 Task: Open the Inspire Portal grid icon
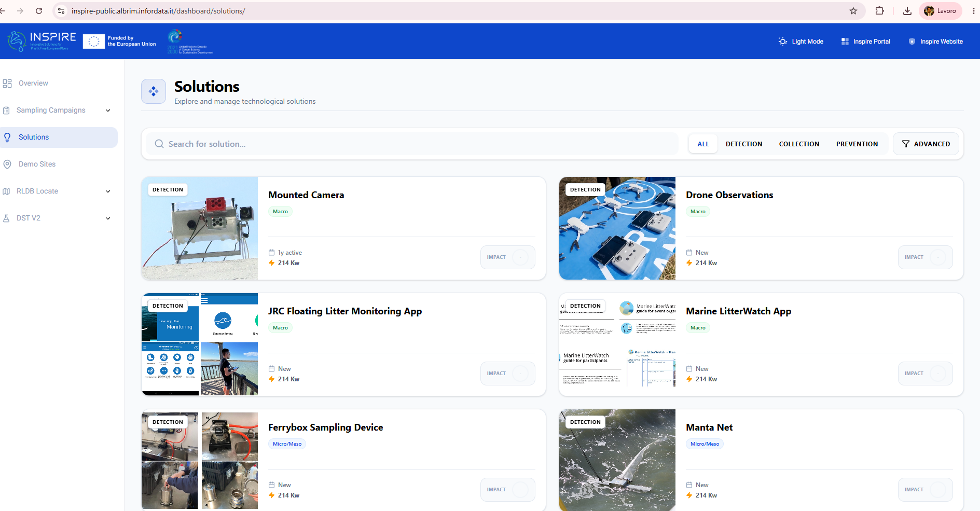pos(845,42)
